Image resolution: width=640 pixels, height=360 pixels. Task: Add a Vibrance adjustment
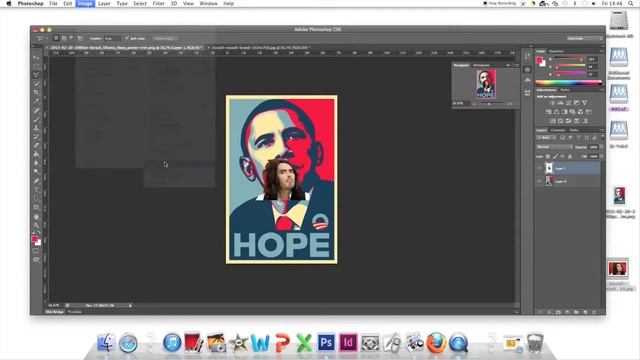coord(584,102)
